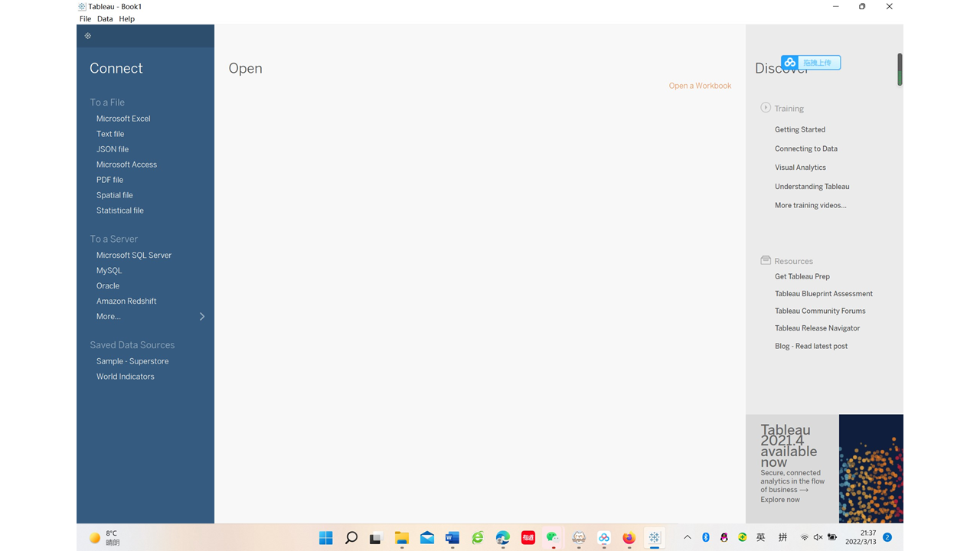Screen dimensions: 980x551
Task: Click the Open a Workbook link
Action: 700,86
